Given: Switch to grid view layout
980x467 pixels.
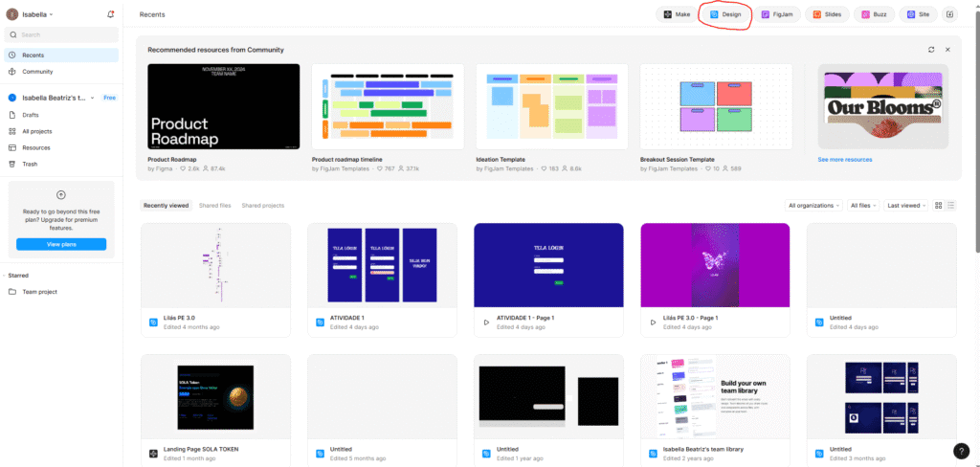Looking at the screenshot, I should click(938, 206).
